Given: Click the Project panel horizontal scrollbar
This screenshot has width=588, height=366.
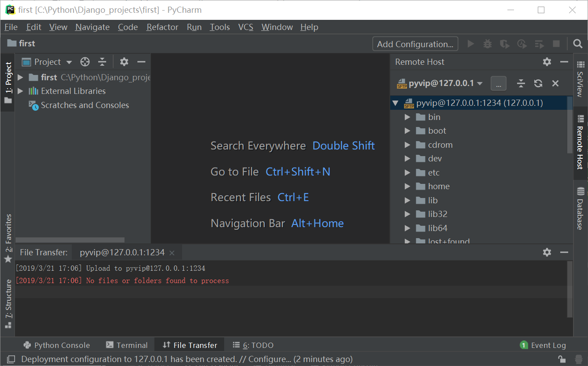Looking at the screenshot, I should click(70, 240).
